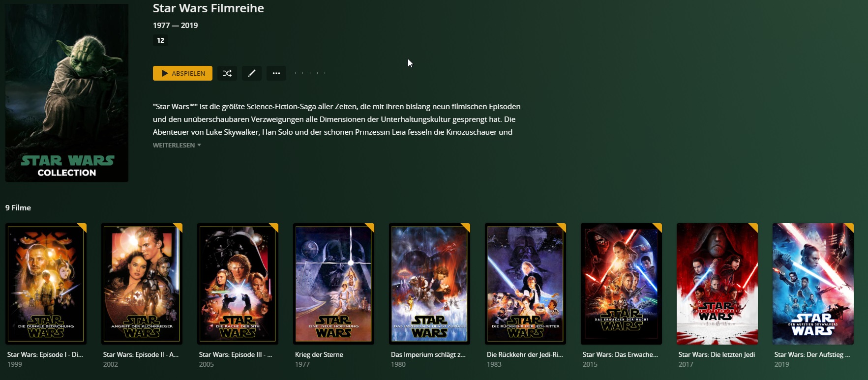The height and width of the screenshot is (380, 868).
Task: Click title link 'Star Wars: Episode III - ...'
Action: [x=236, y=354]
